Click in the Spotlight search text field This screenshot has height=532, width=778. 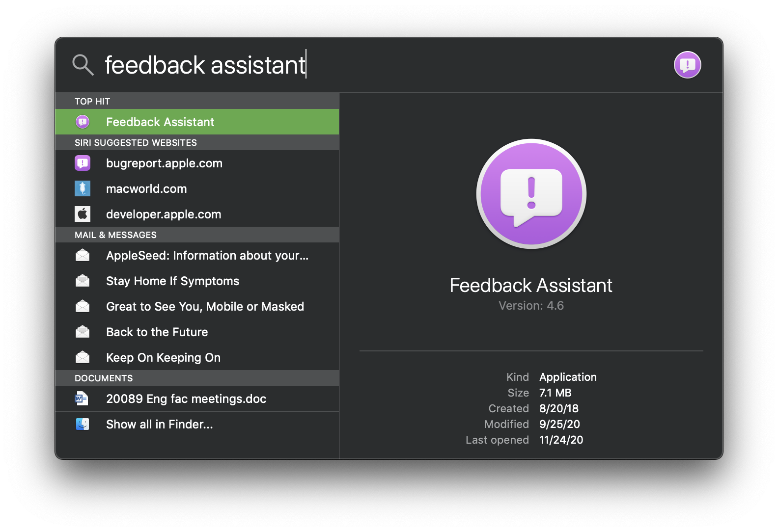[383, 65]
